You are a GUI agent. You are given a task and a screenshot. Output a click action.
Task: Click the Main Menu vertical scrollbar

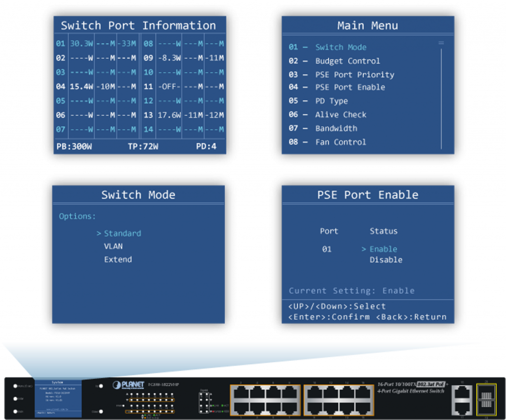coord(441,94)
